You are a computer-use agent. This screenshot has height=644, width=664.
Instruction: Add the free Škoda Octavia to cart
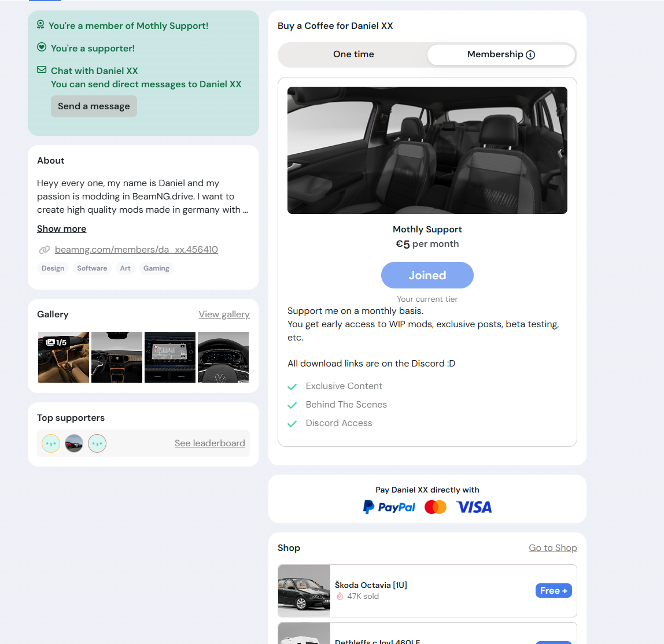(x=554, y=590)
